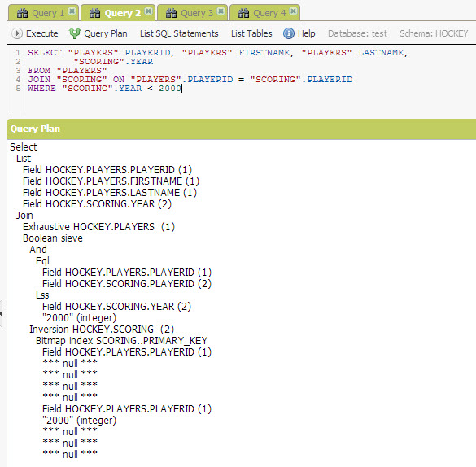Select Field HOCKEY.SCORING.YEAR (2) under List
The width and height of the screenshot is (476, 467).
(x=97, y=204)
